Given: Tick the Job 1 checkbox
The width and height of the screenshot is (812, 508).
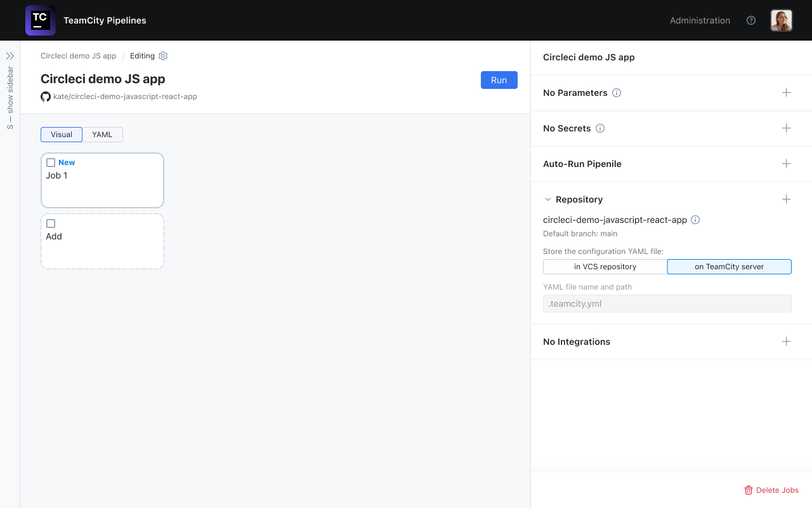Looking at the screenshot, I should point(51,163).
